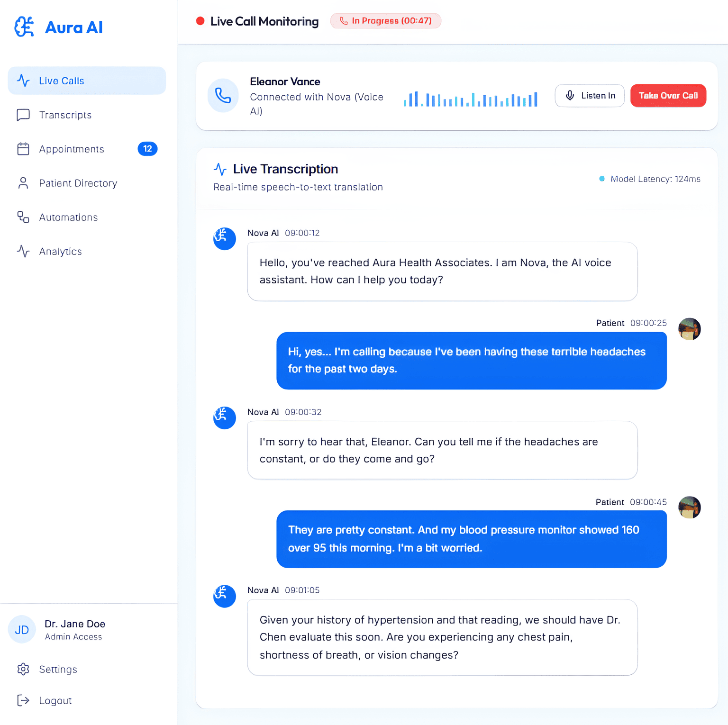Click the Nova AI avatar at 09:00:12
Screen dimensions: 728x725
point(224,238)
